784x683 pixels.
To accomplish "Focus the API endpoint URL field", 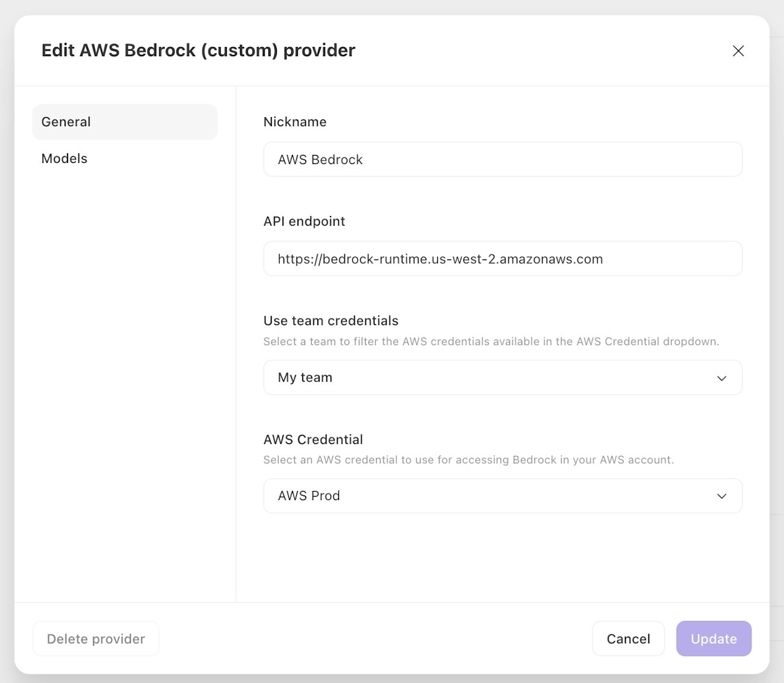I will coord(502,259).
